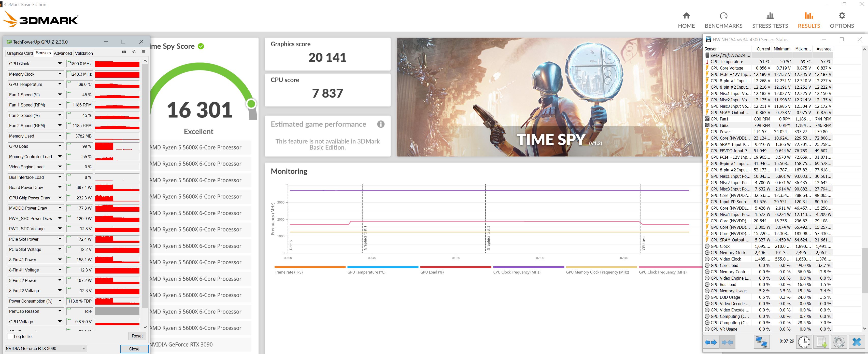Enable Log to file checkbox
The width and height of the screenshot is (868, 354).
tap(10, 336)
